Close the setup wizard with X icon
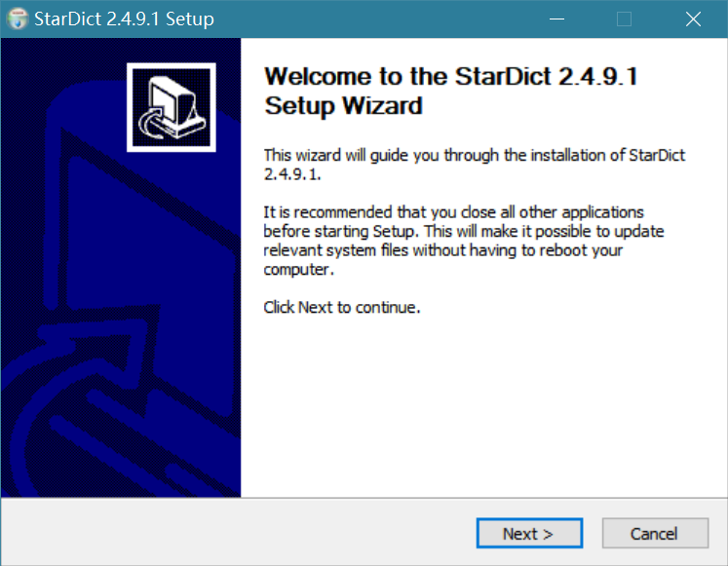Viewport: 728px width, 566px height. point(693,19)
